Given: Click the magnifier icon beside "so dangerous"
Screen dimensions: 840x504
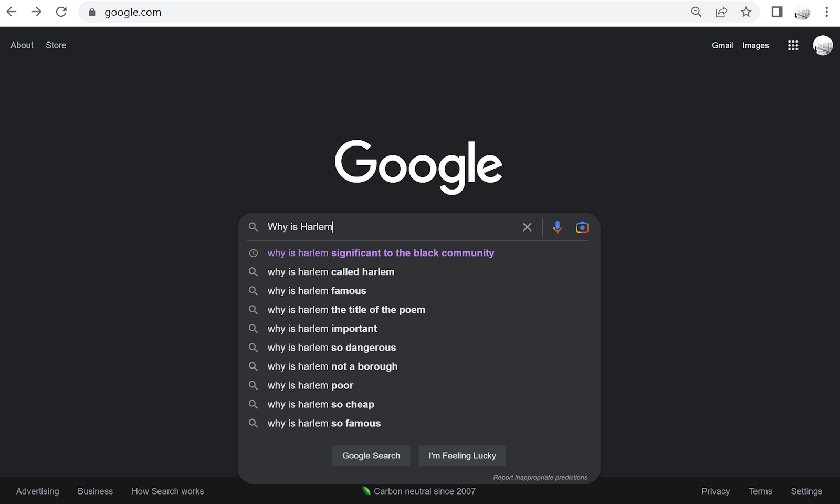Looking at the screenshot, I should 253,348.
